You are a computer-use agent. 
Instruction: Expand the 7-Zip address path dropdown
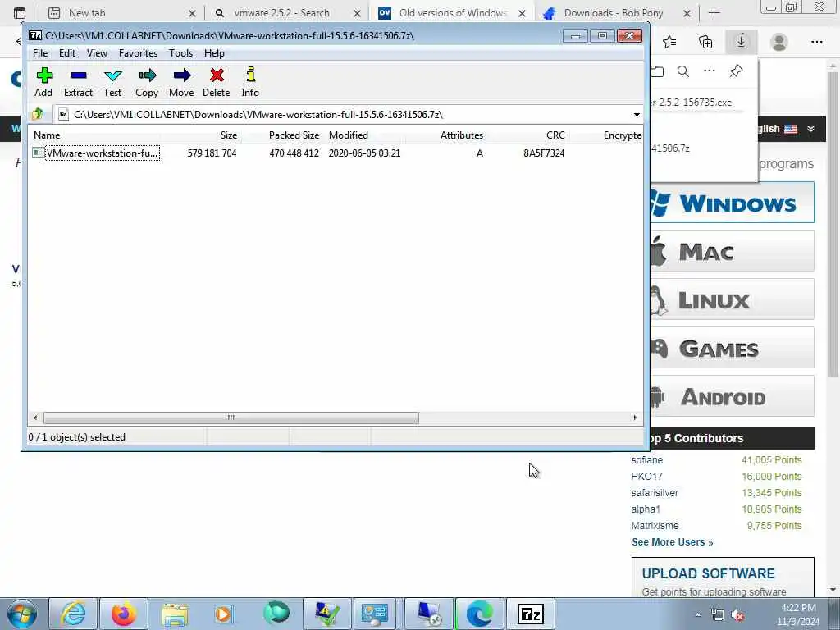[637, 114]
